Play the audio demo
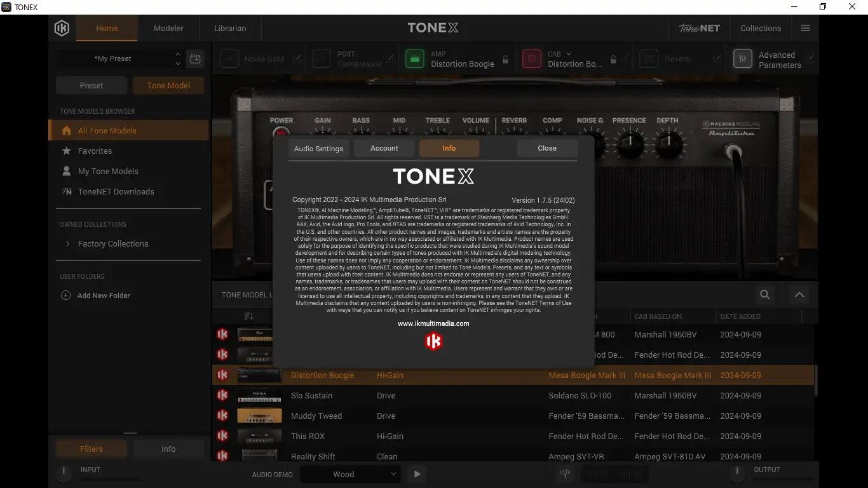868x488 pixels. (x=417, y=474)
